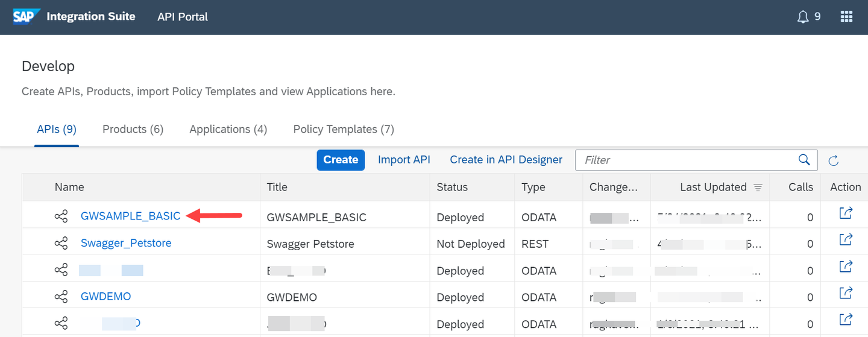Viewport: 868px width, 337px height.
Task: Click the Type column header
Action: [533, 187]
